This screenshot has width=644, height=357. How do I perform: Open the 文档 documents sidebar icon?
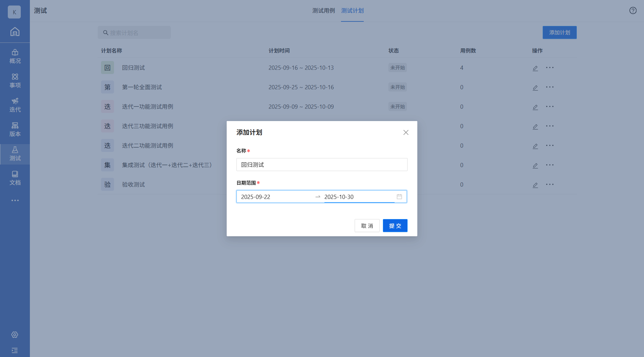15,178
